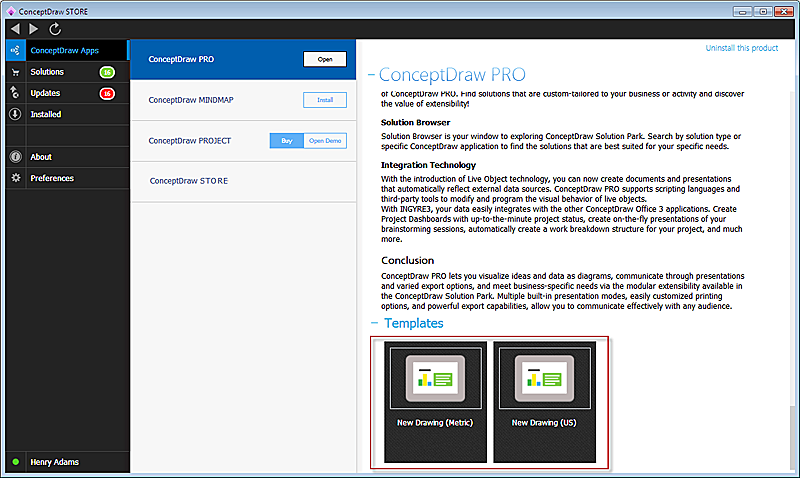Show the Installed products list
The height and width of the screenshot is (478, 800).
pos(67,114)
